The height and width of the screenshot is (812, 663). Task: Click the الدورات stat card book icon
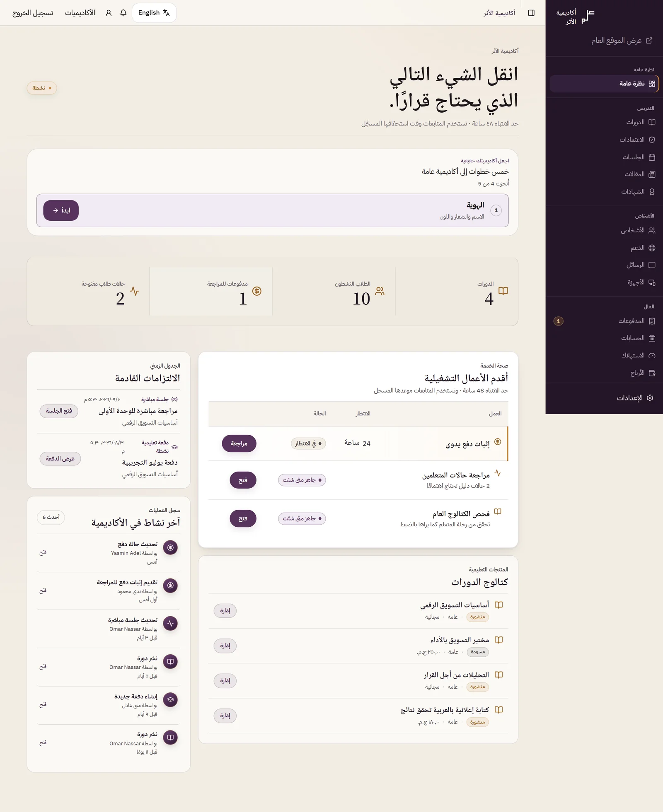point(503,291)
